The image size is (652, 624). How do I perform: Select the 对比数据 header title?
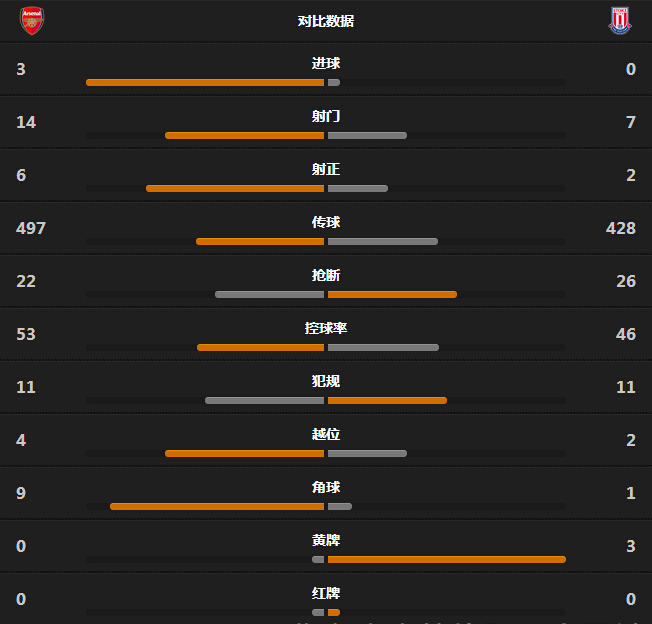pyautogui.click(x=326, y=21)
